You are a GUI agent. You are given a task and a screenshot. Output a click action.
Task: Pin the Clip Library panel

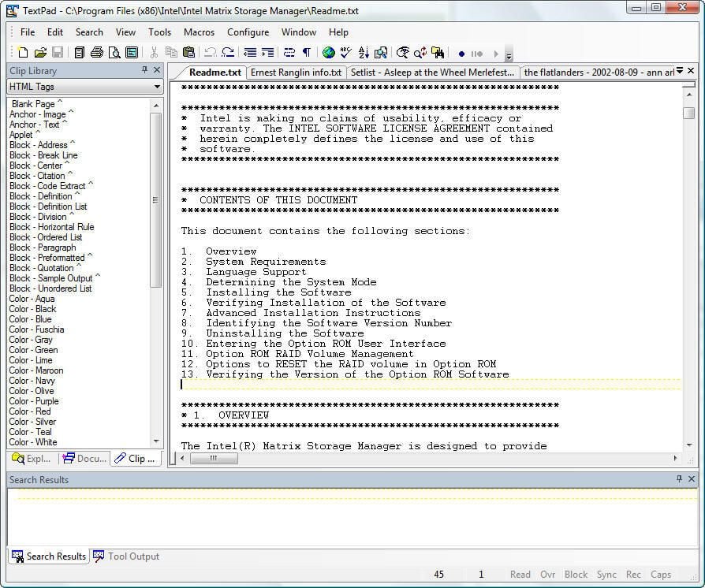coord(144,69)
